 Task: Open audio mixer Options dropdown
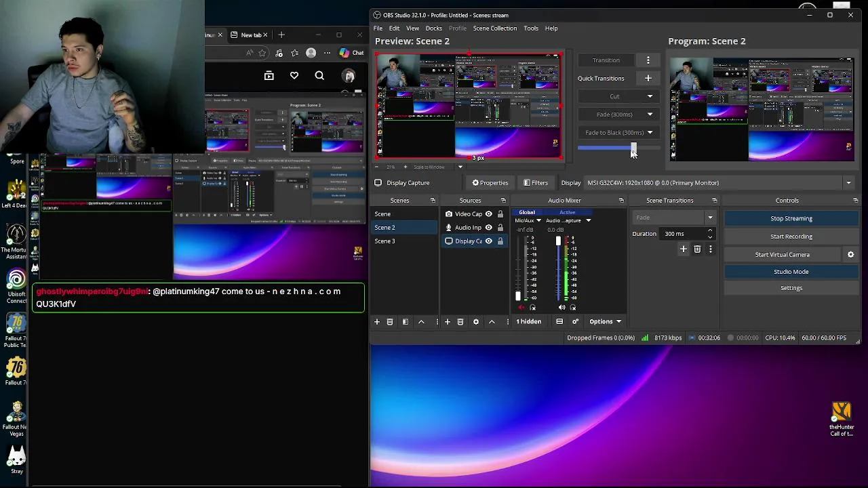pyautogui.click(x=605, y=321)
